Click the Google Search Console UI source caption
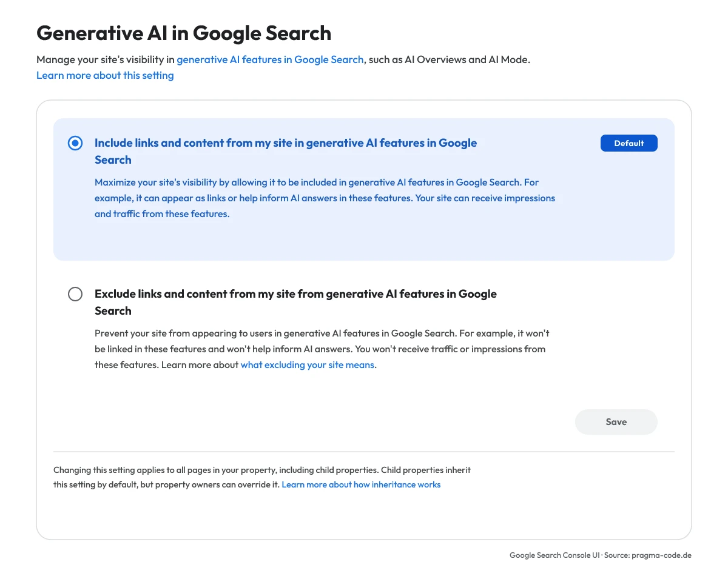 tap(600, 555)
